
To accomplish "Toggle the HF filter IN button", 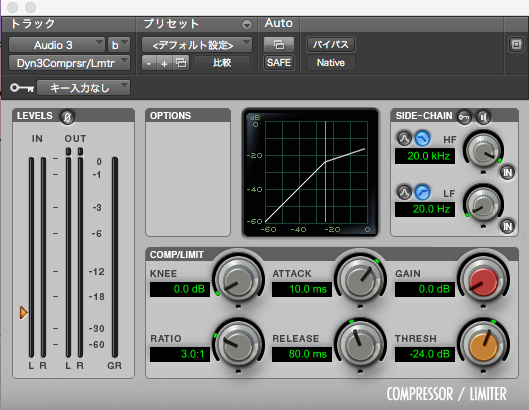I will 507,173.
